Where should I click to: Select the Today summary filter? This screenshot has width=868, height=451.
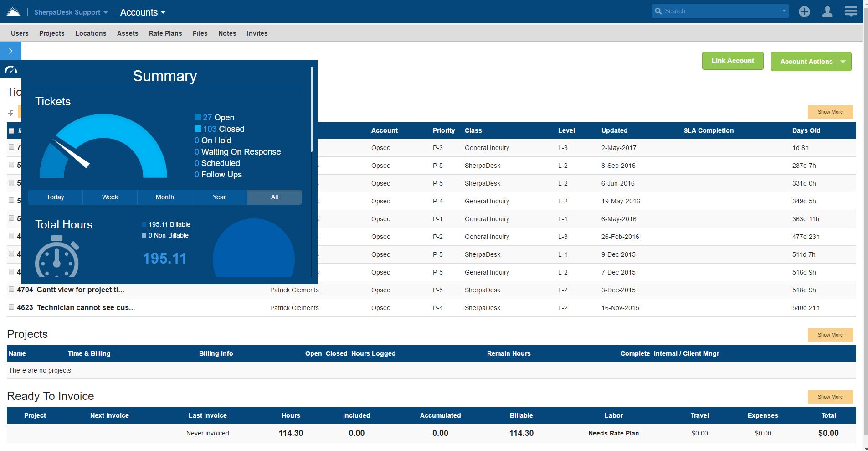coord(55,197)
